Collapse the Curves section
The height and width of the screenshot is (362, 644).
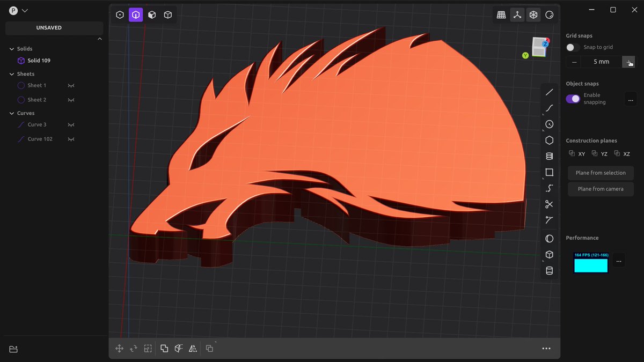point(12,113)
